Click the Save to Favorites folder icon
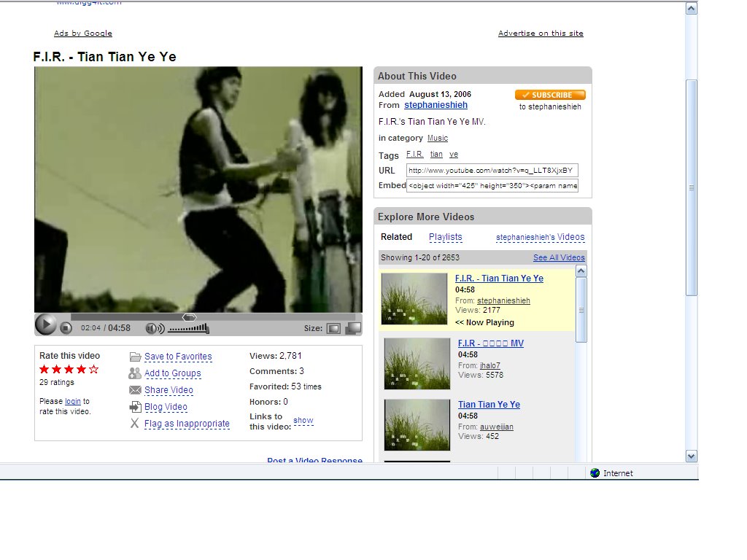Image resolution: width=747 pixels, height=560 pixels. tap(135, 357)
